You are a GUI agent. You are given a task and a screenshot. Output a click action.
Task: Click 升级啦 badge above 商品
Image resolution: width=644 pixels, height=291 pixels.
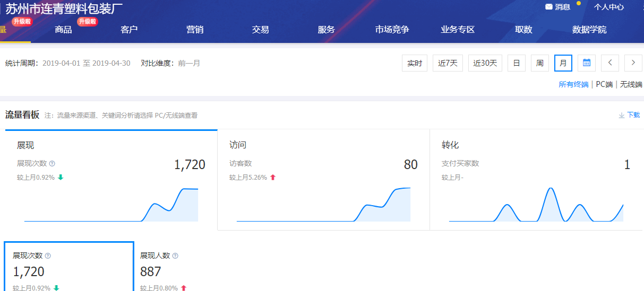pos(88,21)
